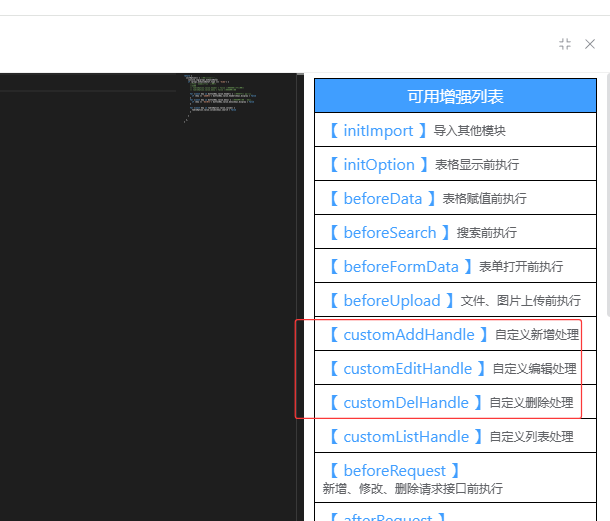Click the 可用增强列表 header
Image resolution: width=610 pixels, height=521 pixels.
[455, 97]
